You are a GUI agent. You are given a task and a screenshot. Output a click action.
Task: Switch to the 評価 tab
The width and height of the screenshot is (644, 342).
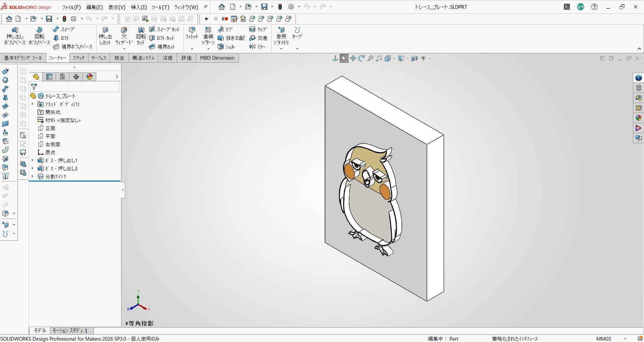point(186,58)
